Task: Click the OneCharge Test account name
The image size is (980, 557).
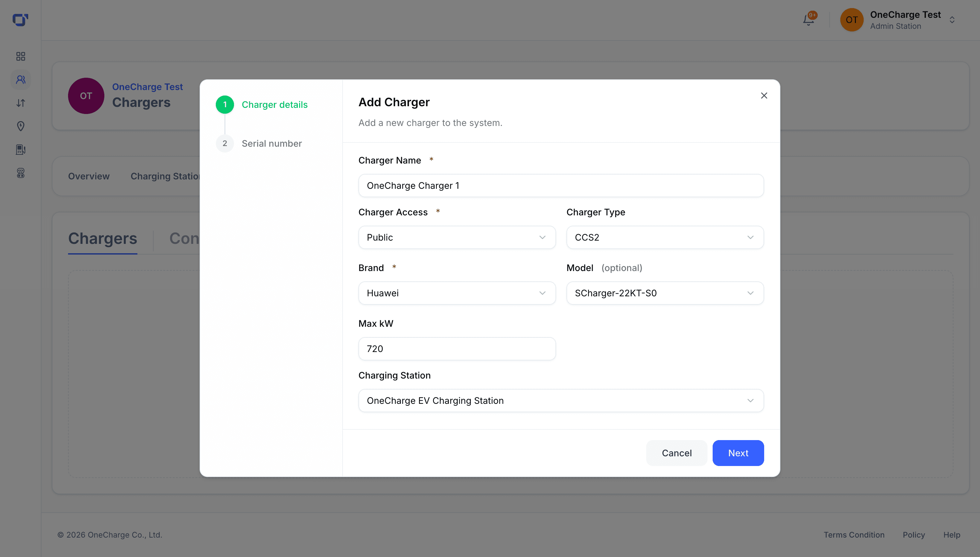Action: click(905, 15)
